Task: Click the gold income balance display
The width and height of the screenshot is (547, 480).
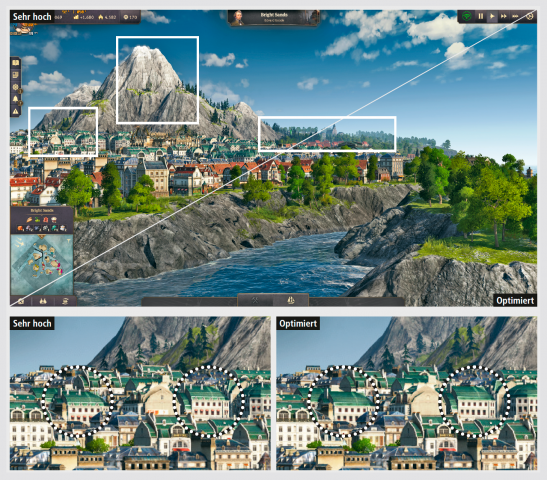Action: click(x=84, y=17)
